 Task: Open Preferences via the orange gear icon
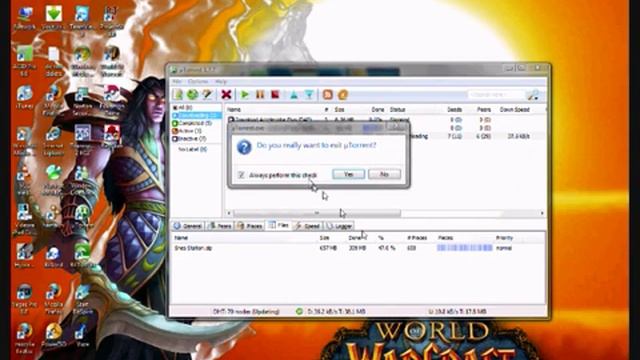343,95
